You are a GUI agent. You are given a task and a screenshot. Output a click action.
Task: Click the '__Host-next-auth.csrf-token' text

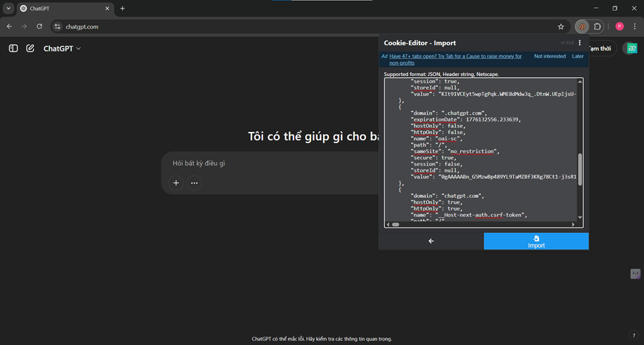point(480,215)
